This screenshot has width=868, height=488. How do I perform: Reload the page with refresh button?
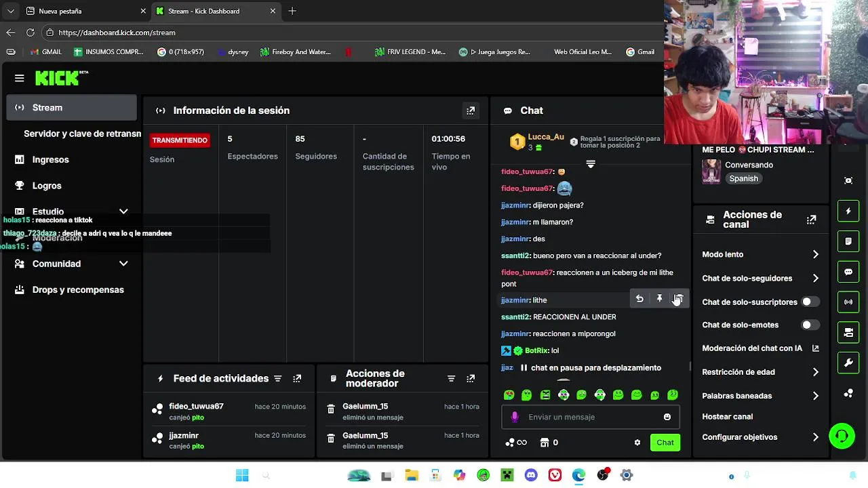(31, 33)
